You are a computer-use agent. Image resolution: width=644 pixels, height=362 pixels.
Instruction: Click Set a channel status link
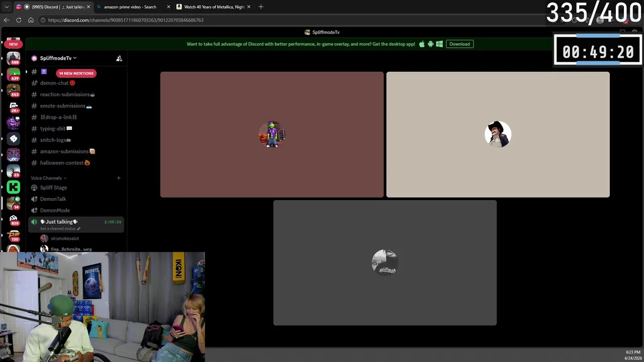tap(60, 229)
